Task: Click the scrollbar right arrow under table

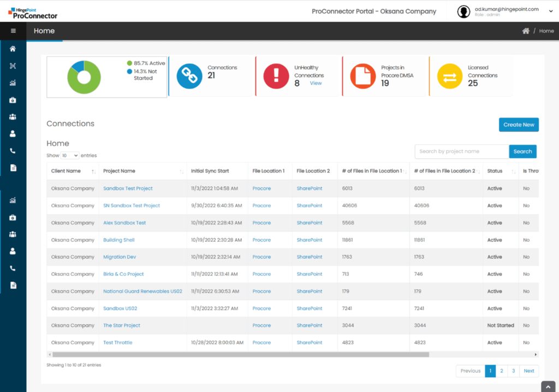Action: [536, 354]
